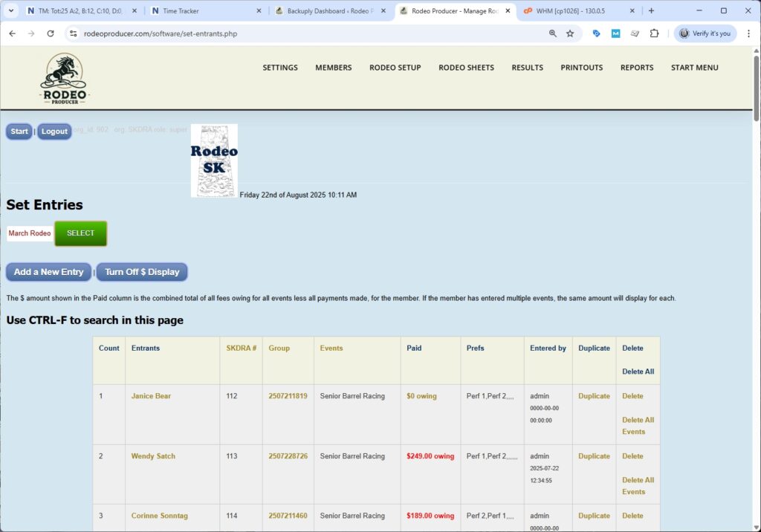This screenshot has width=761, height=532.
Task: Click the site information icon beside URL
Action: pyautogui.click(x=73, y=33)
